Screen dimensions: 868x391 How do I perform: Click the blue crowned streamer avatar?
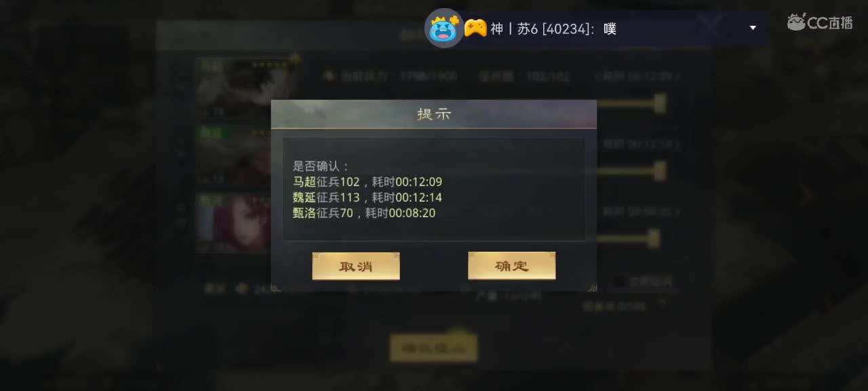444,29
